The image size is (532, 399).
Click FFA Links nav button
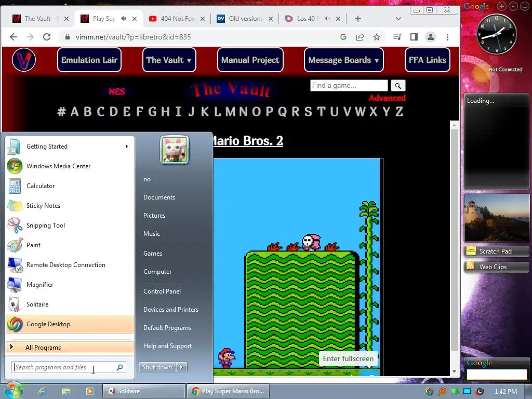coord(428,60)
